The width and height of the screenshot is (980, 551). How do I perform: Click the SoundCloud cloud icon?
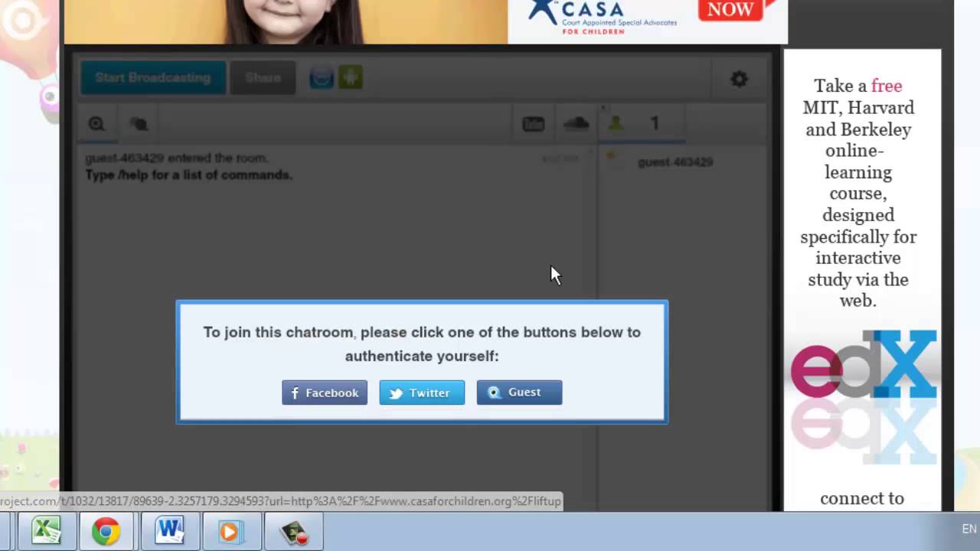point(576,124)
